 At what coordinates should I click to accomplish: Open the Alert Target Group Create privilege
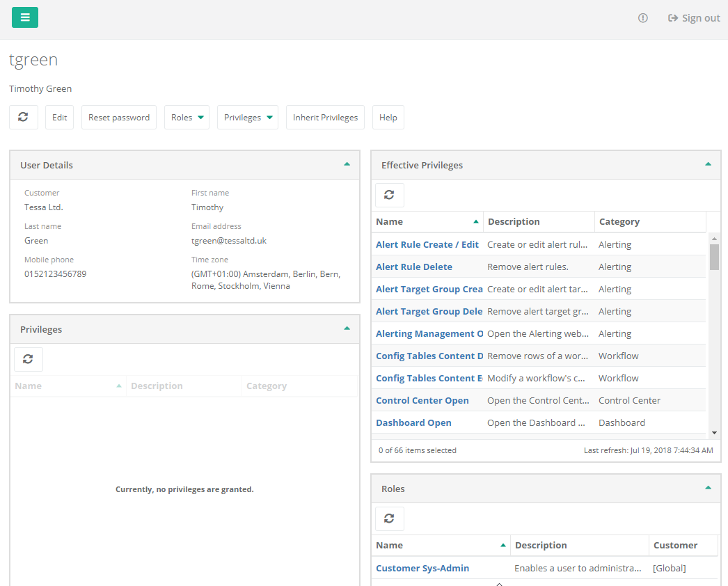point(429,290)
